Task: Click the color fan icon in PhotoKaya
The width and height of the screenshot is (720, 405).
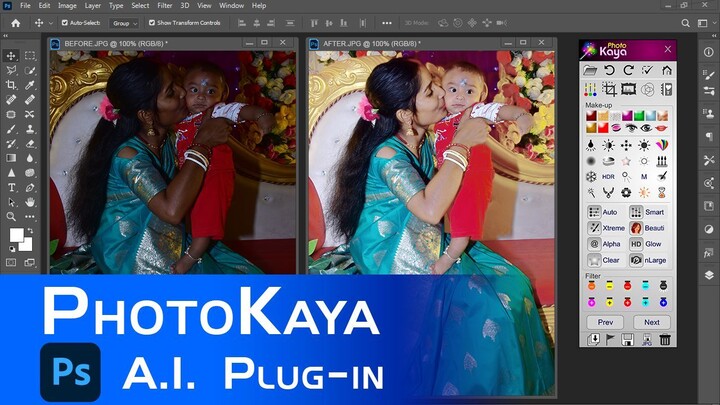Action: (662, 145)
